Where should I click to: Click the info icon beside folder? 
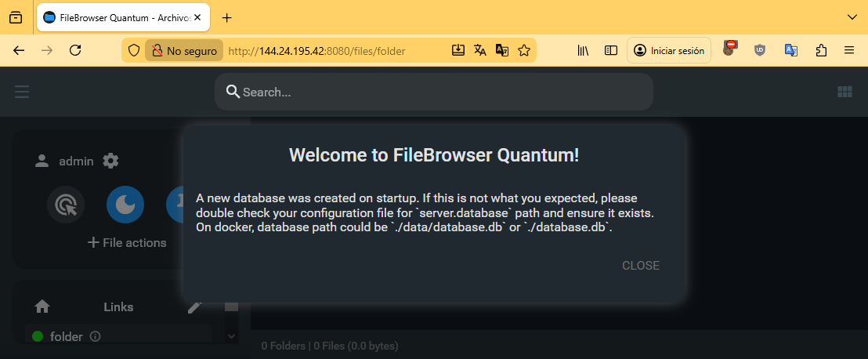(x=96, y=336)
